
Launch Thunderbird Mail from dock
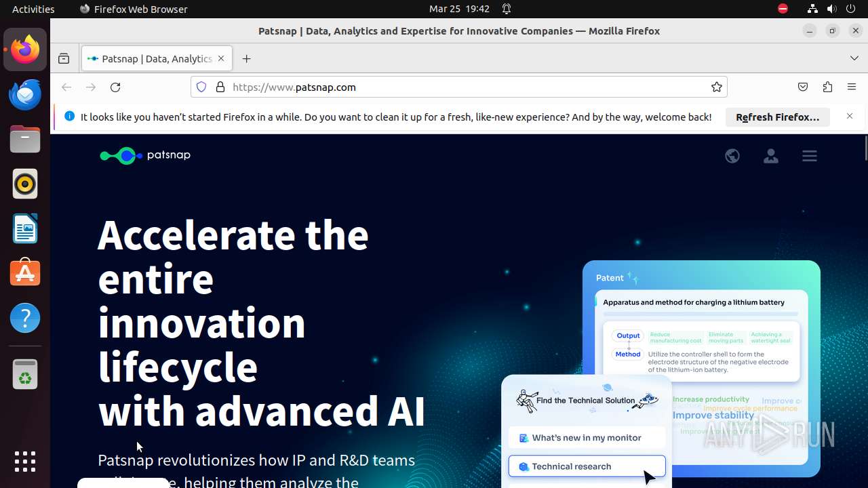(x=25, y=94)
